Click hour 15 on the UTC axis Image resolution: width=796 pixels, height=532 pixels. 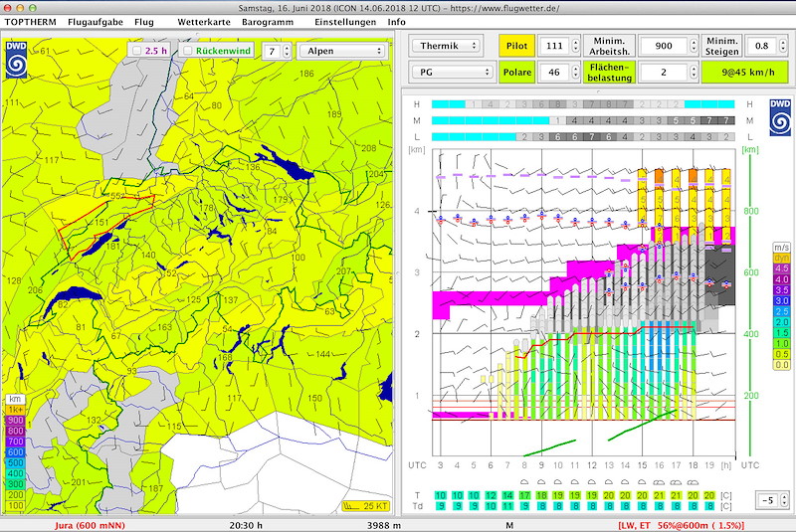tap(642, 465)
